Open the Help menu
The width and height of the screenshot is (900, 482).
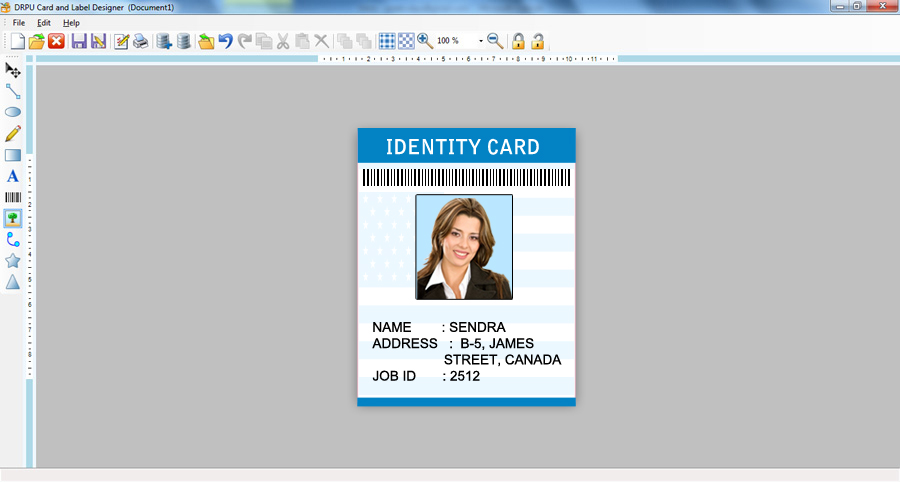point(71,23)
